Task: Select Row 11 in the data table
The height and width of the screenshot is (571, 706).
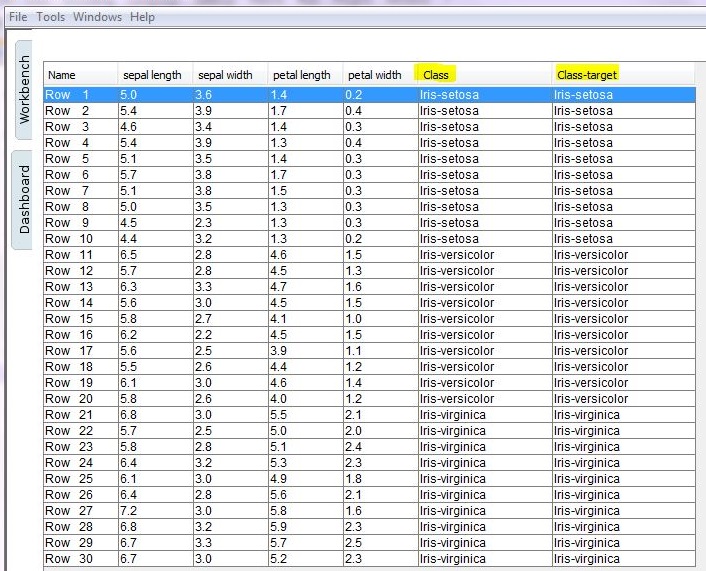Action: click(68, 255)
